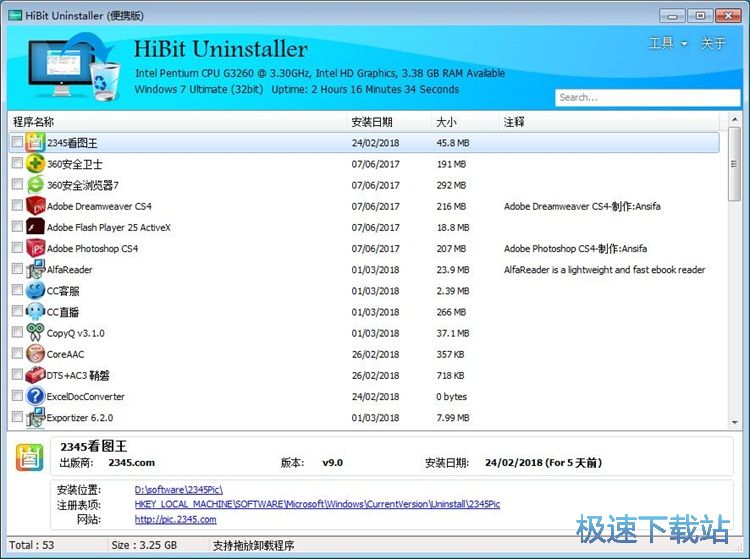The width and height of the screenshot is (750, 559).
Task: Click the HiBit title bar app icon
Action: [x=15, y=15]
